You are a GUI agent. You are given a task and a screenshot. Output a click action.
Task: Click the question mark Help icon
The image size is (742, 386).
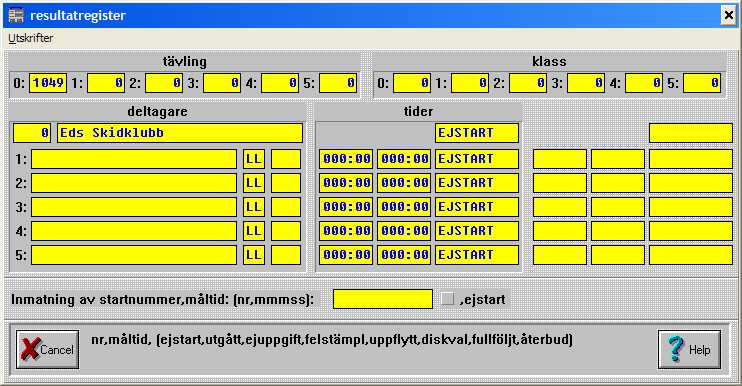tap(676, 350)
